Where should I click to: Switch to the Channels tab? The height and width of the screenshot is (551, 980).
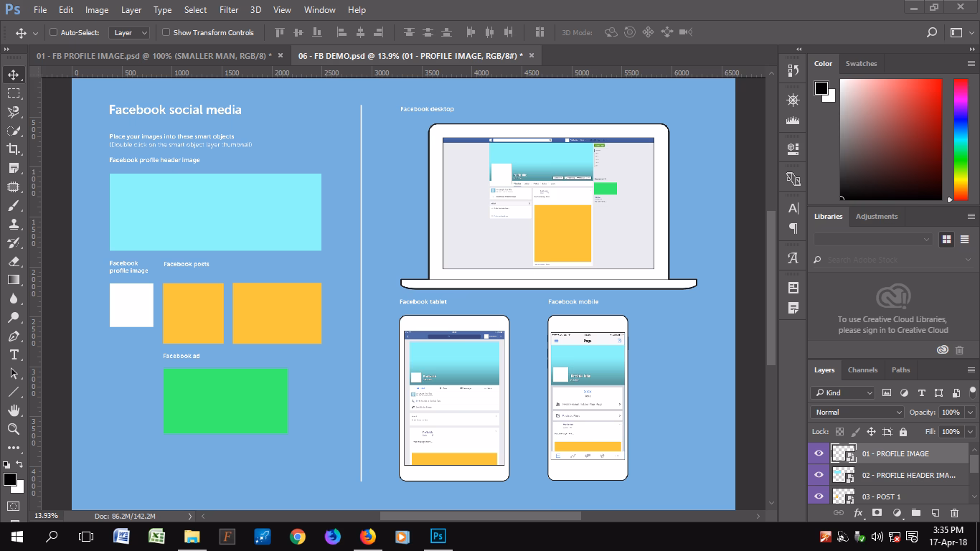[x=862, y=370]
